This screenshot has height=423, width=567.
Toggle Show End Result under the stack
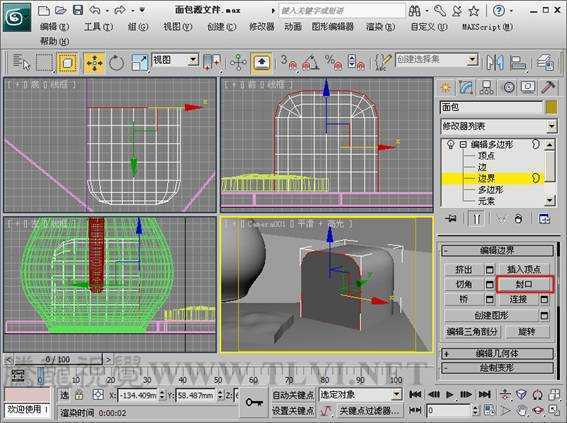pyautogui.click(x=476, y=219)
